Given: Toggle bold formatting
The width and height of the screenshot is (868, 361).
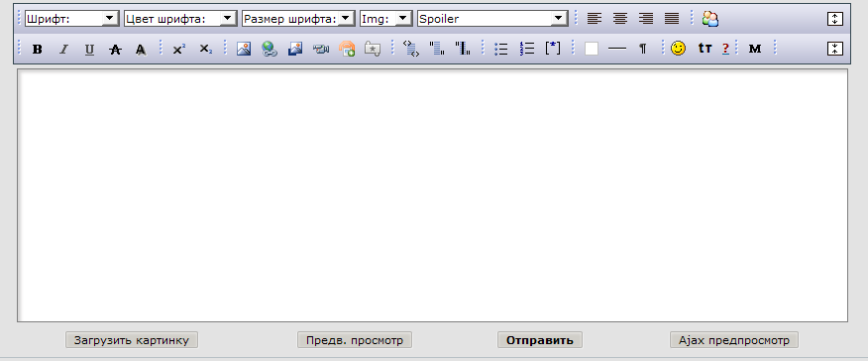Looking at the screenshot, I should coord(37,49).
